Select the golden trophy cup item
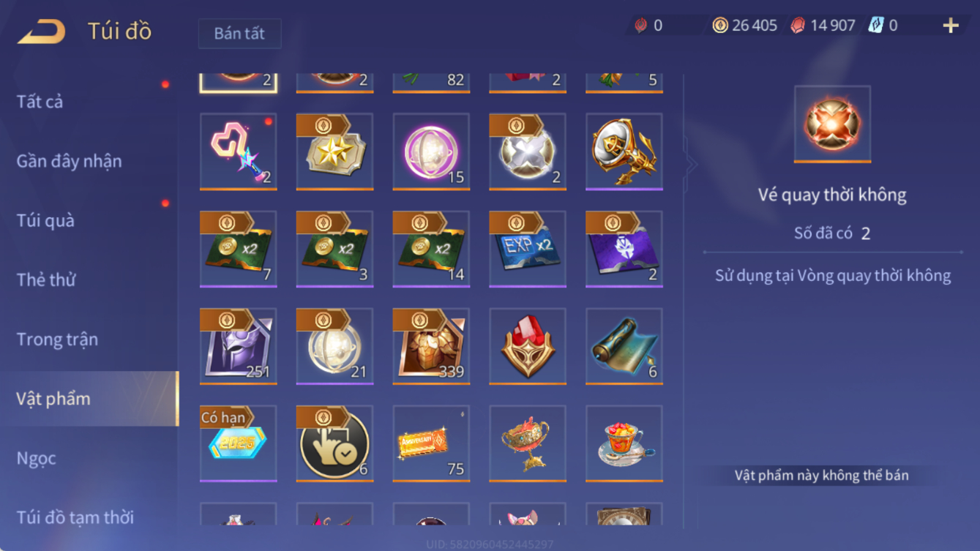Viewport: 980px width, 551px height. coord(528,443)
